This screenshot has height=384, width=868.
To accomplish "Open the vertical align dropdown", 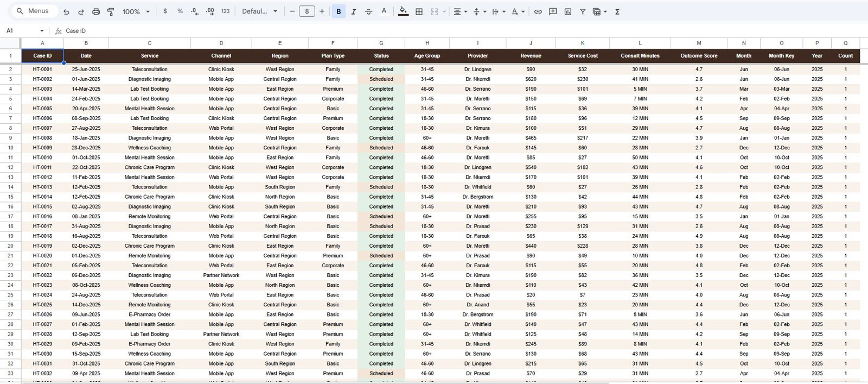I will coord(479,11).
